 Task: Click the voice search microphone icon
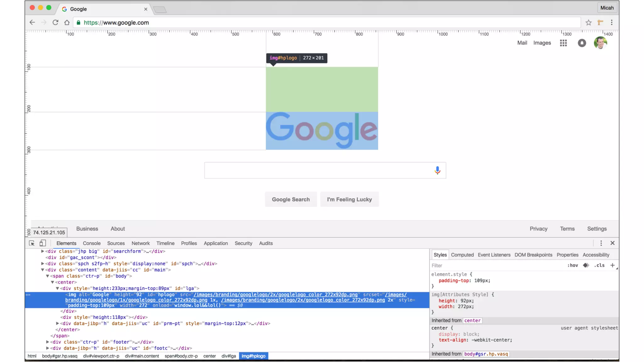point(437,170)
